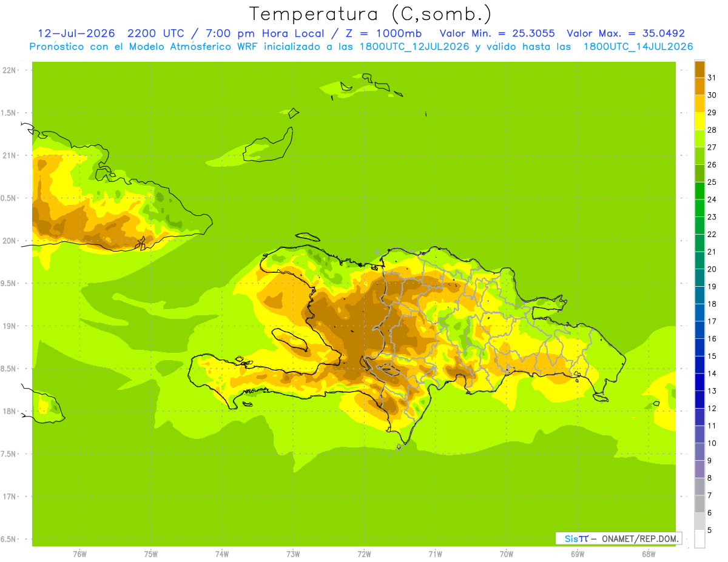Click '7:00 pm Hora Local' text
The image size is (728, 562).
tap(268, 33)
